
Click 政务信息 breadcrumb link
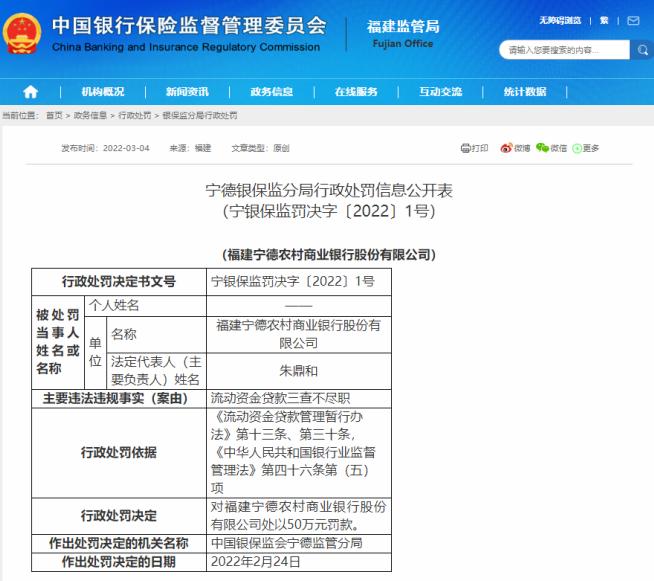click(x=90, y=116)
